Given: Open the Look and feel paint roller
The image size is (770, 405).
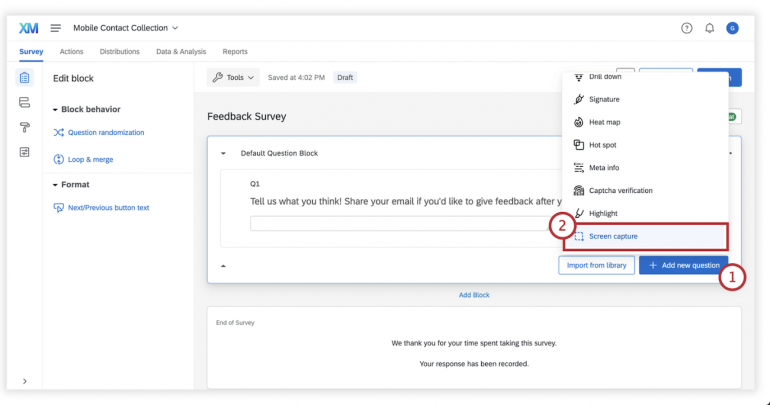Looking at the screenshot, I should (24, 127).
